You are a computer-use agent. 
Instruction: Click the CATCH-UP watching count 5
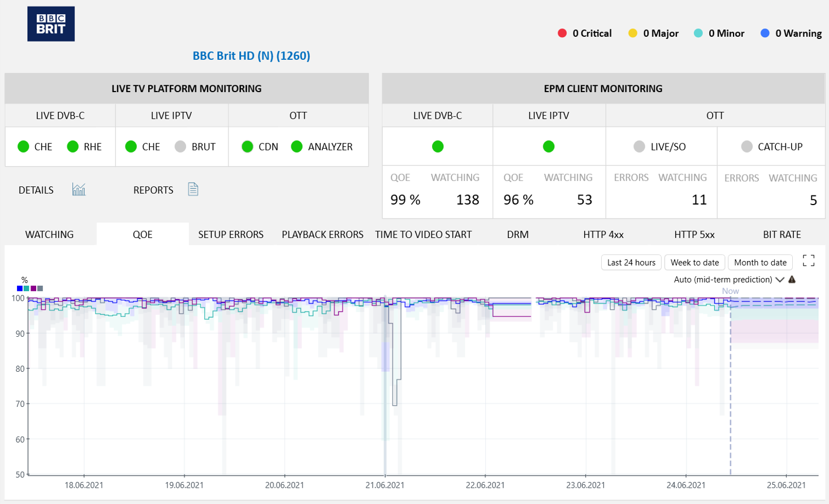(x=813, y=201)
